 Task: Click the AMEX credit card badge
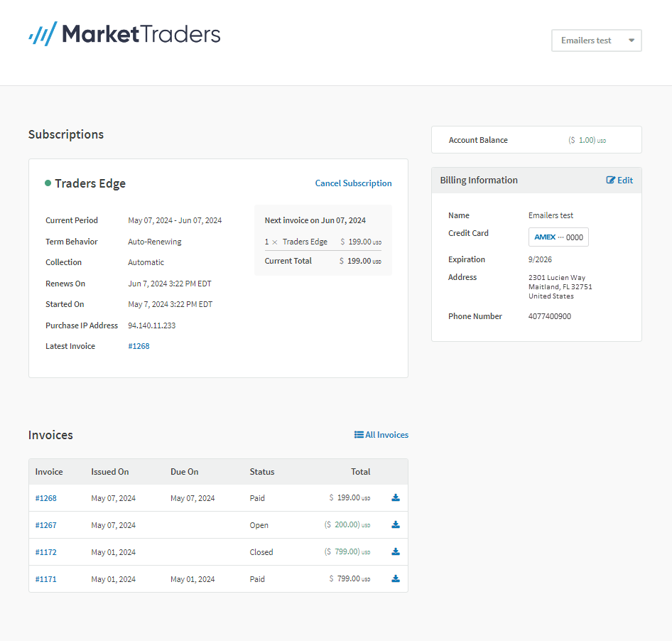pos(558,237)
